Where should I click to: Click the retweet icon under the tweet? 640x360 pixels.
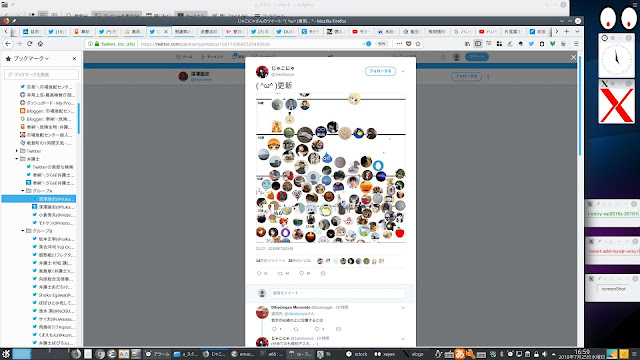(x=280, y=273)
